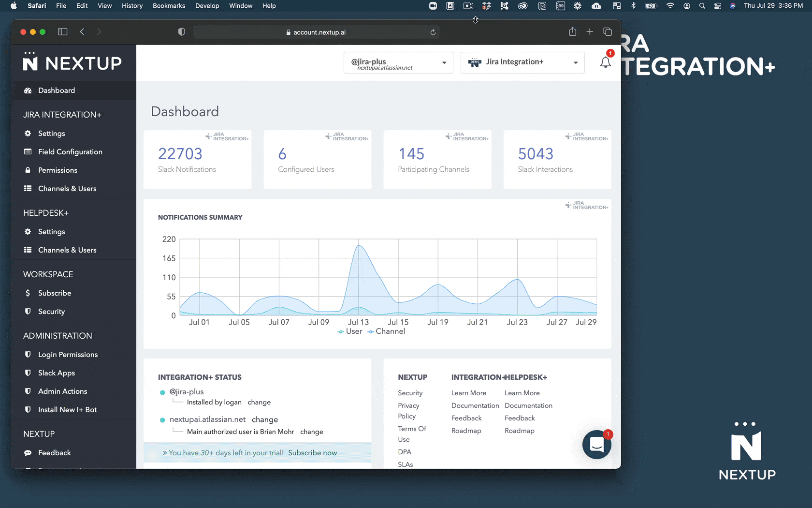812x508 pixels.
Task: Click change next to nextupai.atlassian.net
Action: pos(265,420)
